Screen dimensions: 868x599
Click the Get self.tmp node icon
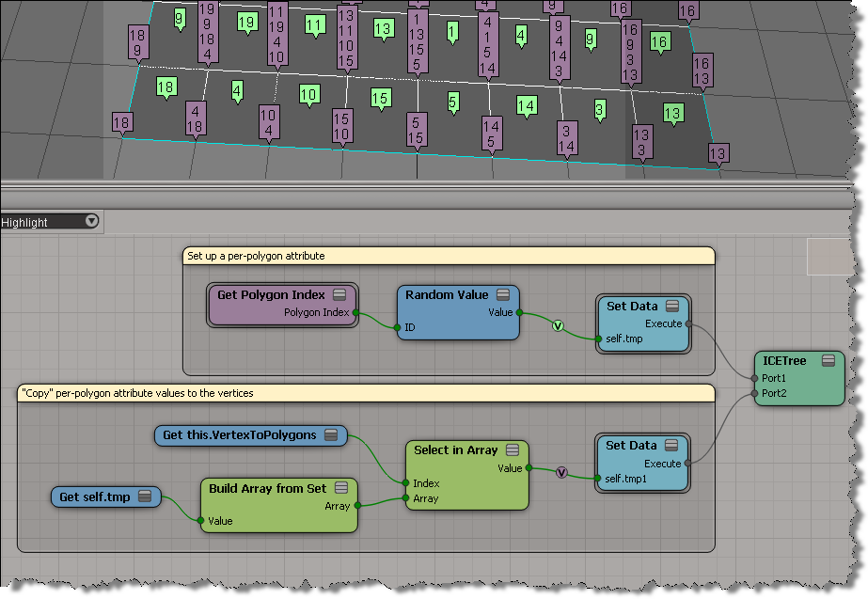pos(145,497)
